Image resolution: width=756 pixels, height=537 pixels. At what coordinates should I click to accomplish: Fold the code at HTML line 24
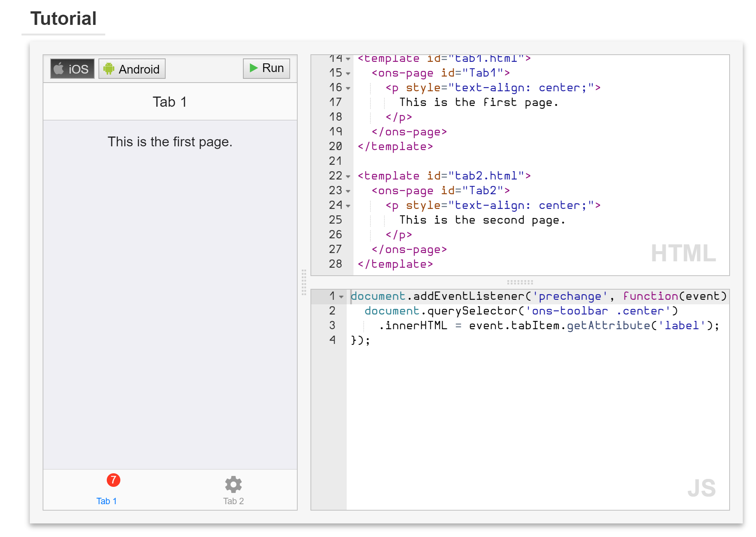tap(348, 206)
